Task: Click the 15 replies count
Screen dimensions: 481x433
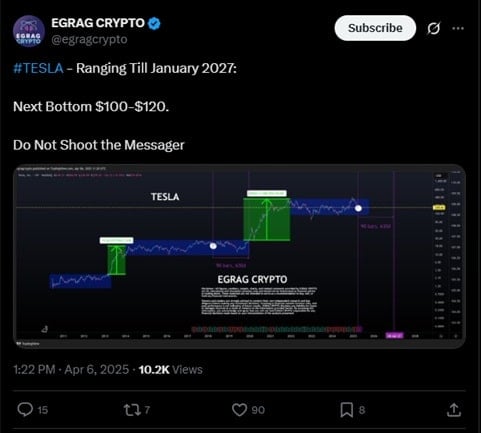Action: click(x=43, y=410)
